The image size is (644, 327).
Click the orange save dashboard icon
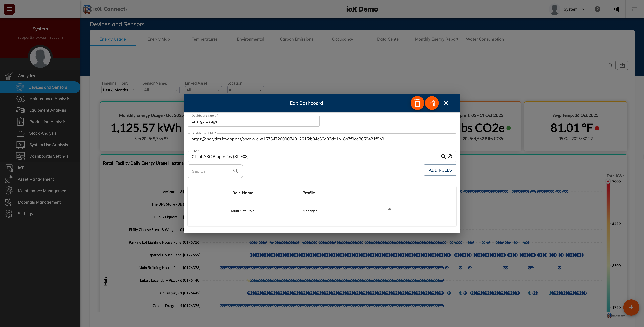click(x=432, y=103)
